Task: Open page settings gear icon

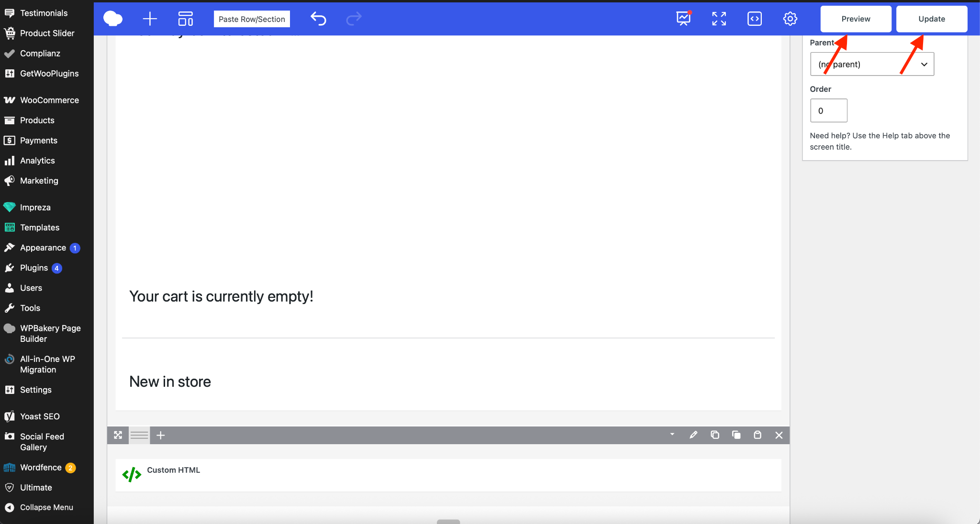Action: (x=790, y=19)
